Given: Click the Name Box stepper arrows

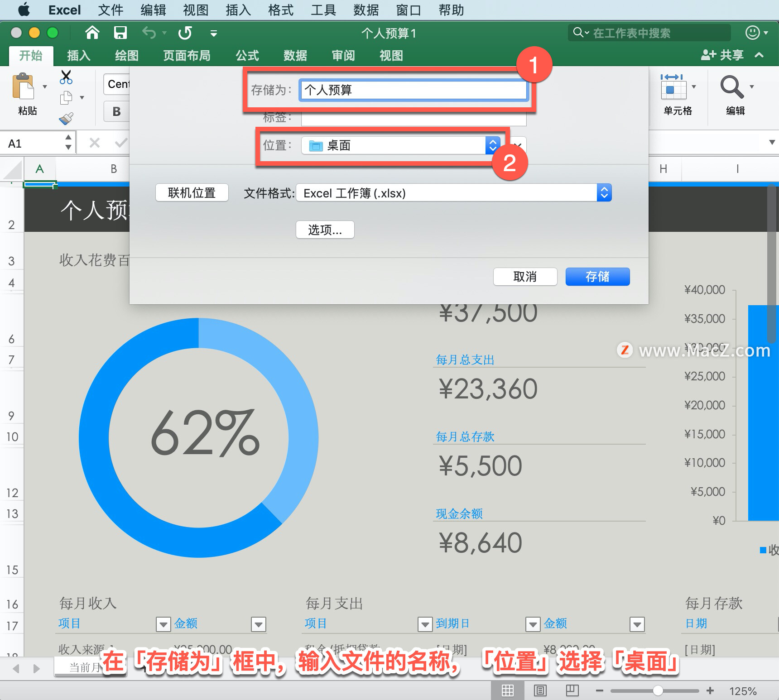Looking at the screenshot, I should 68,142.
